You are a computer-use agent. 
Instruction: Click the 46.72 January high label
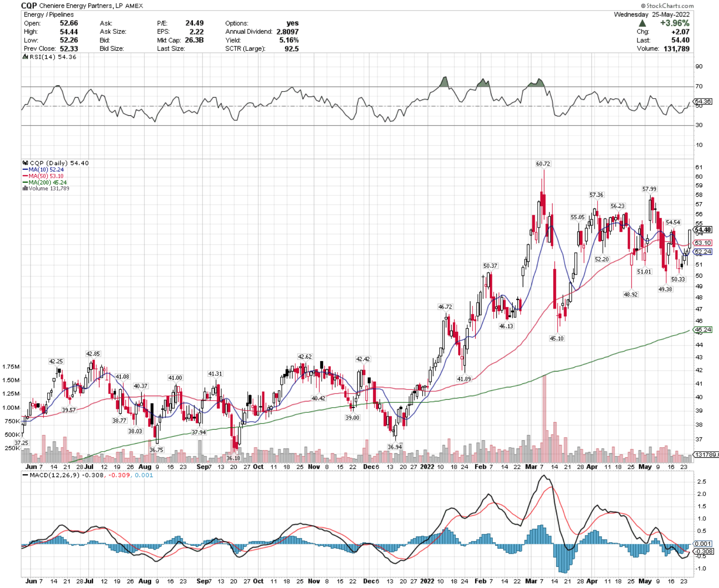point(445,307)
